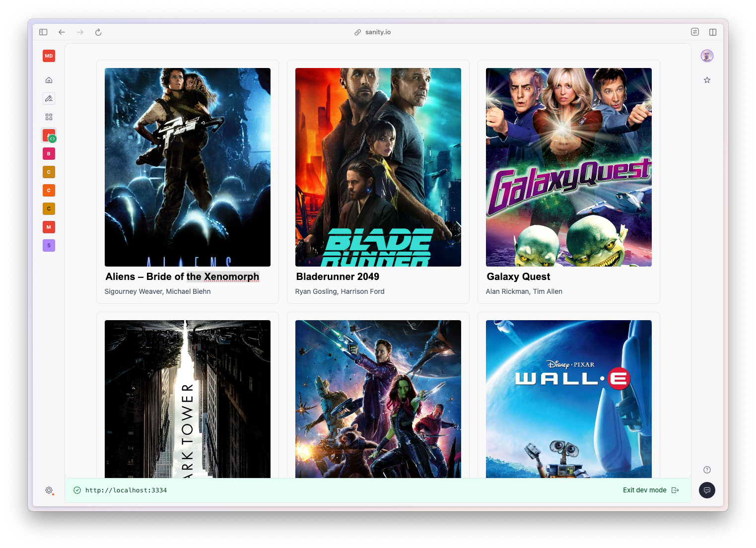Toggle the browser sidebar panel icon
The width and height of the screenshot is (756, 548).
(43, 32)
